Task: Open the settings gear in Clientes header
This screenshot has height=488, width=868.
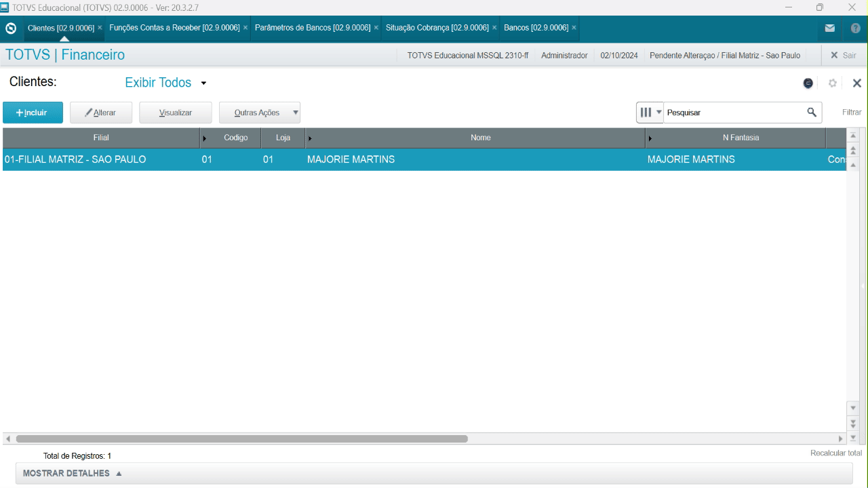Action: coord(833,83)
